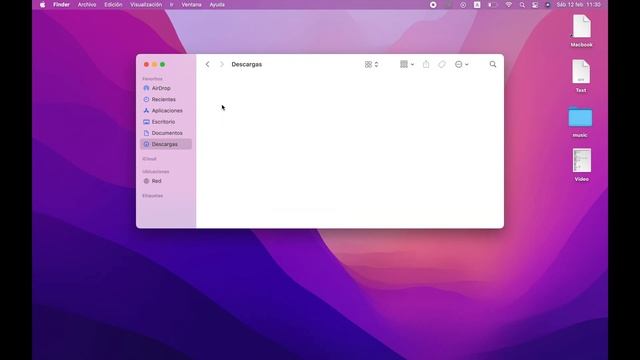This screenshot has width=640, height=360.
Task: Click the Edit Tags toolbar icon
Action: (x=442, y=64)
